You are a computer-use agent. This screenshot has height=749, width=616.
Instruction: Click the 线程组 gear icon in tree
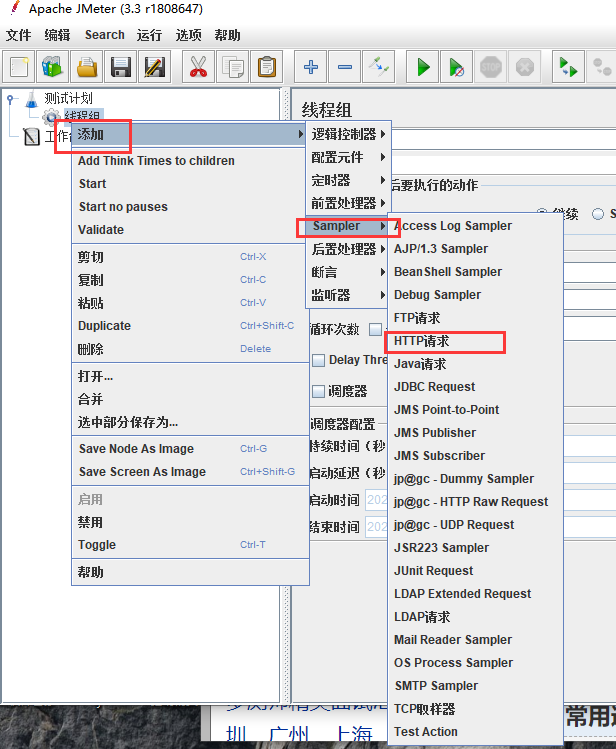[51, 116]
